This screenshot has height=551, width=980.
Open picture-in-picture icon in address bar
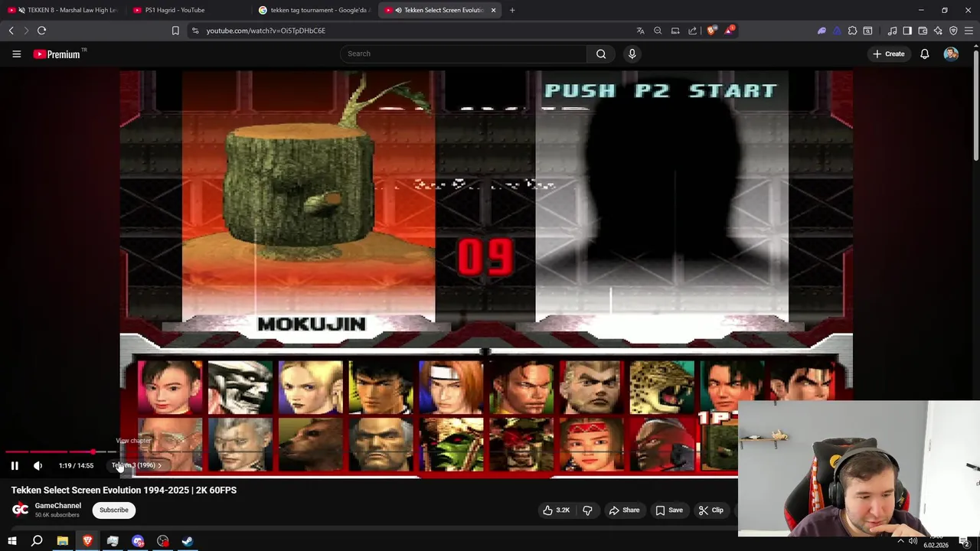[675, 31]
